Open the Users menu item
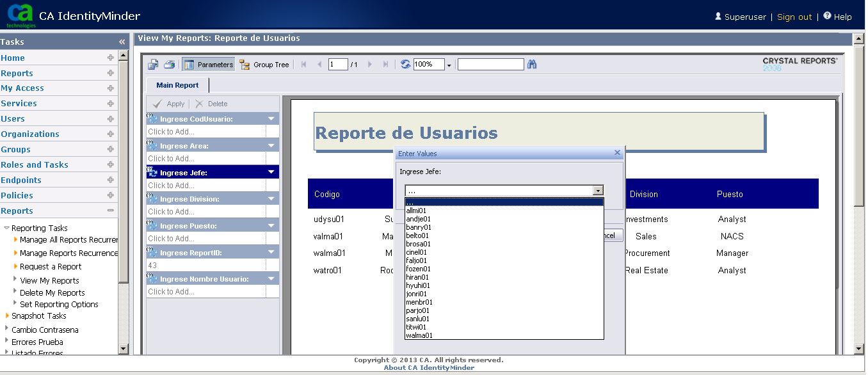868x375 pixels. 13,119
